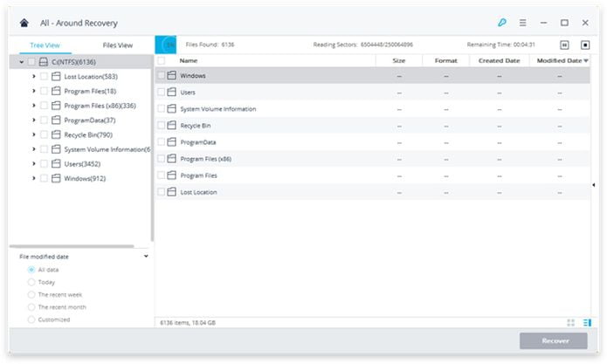Collapse the right preview panel arrow
The image size is (607, 364).
[x=594, y=185]
